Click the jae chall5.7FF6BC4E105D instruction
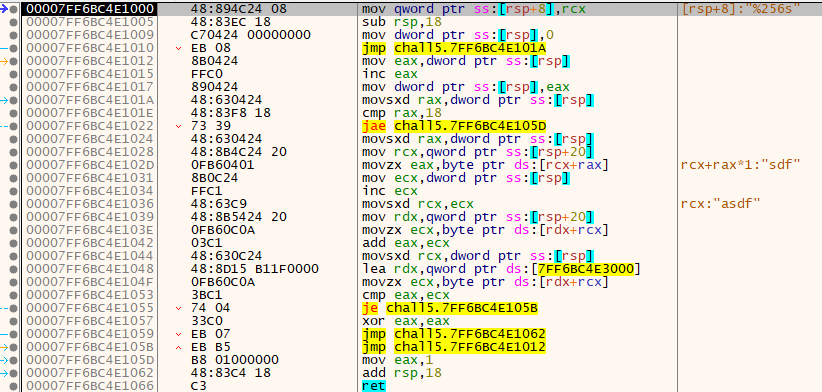The width and height of the screenshot is (822, 392). (x=453, y=126)
